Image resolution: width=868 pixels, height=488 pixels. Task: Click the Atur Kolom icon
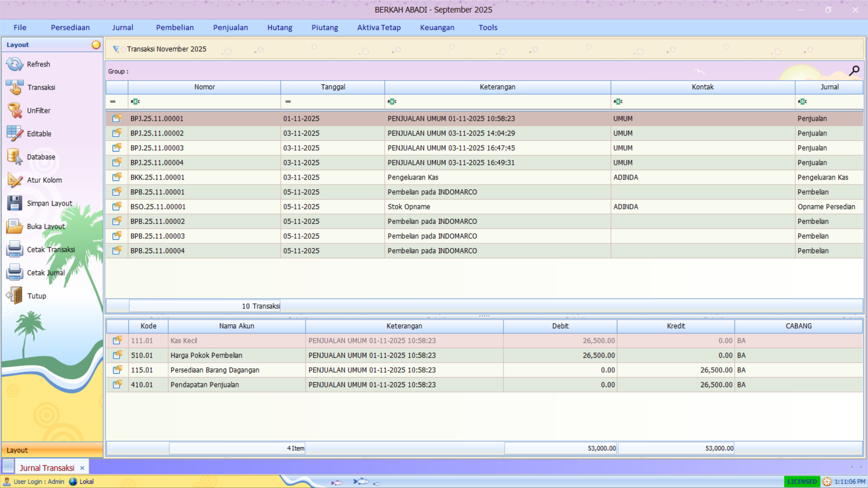15,180
